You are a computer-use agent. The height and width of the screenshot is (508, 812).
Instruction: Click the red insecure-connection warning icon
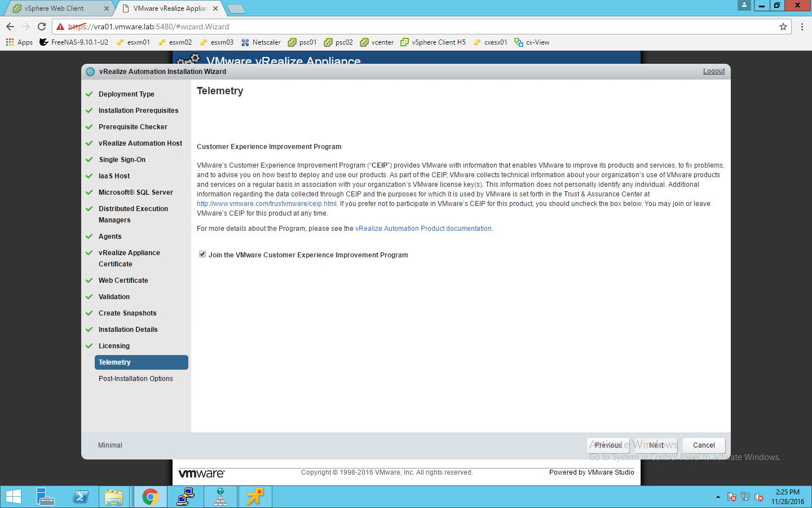pos(60,27)
